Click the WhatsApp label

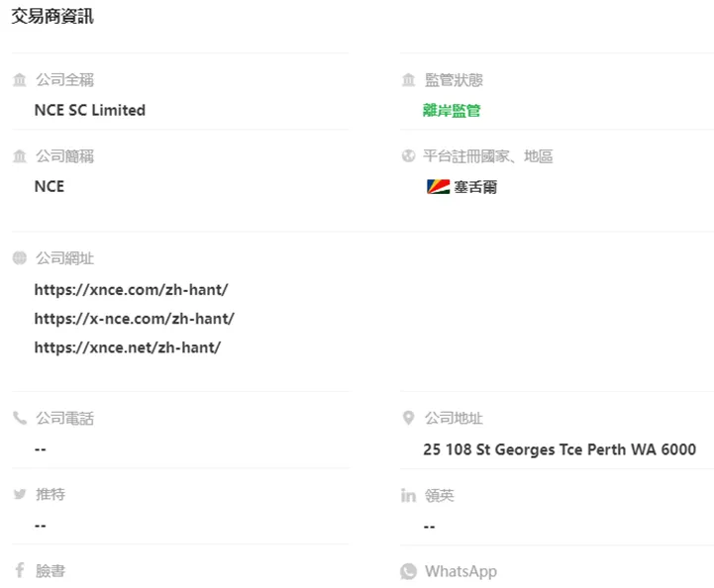pyautogui.click(x=460, y=571)
